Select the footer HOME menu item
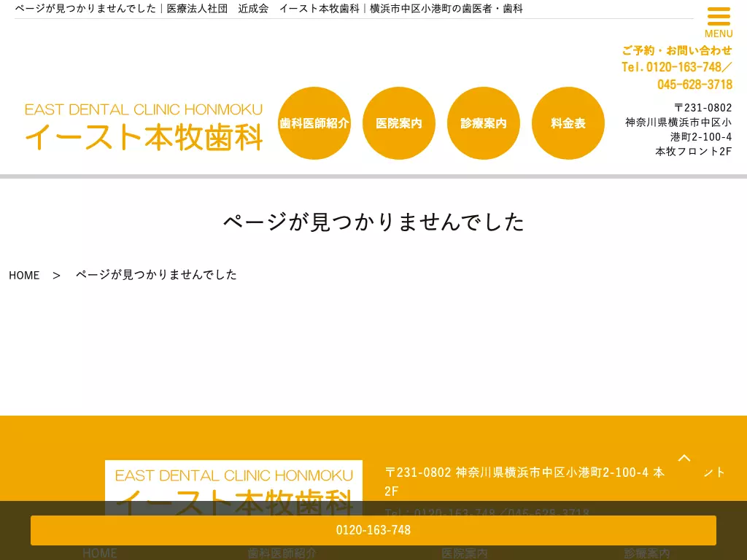Screen dimensions: 747x560 [x=99, y=553]
